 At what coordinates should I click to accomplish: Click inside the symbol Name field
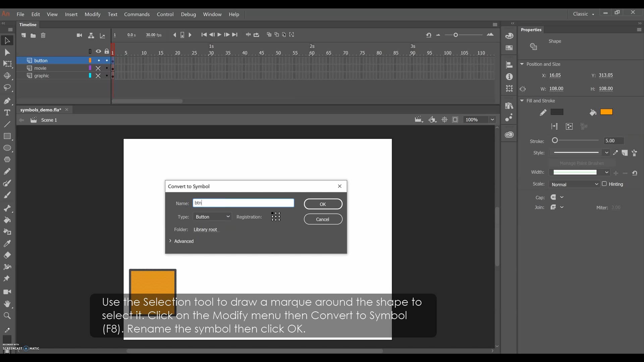tap(244, 203)
